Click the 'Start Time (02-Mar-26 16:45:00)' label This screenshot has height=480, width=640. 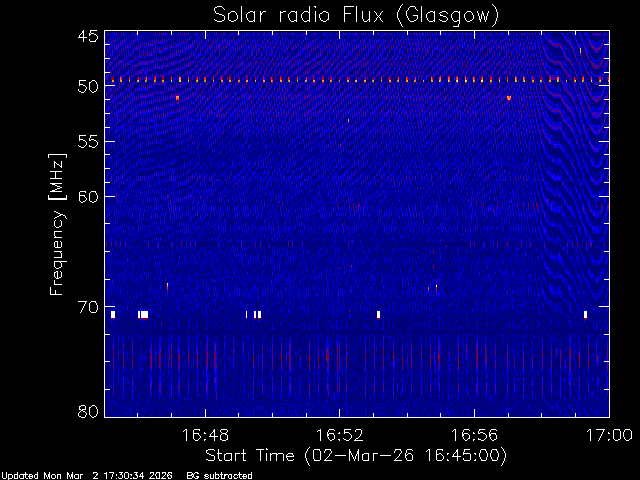356,456
